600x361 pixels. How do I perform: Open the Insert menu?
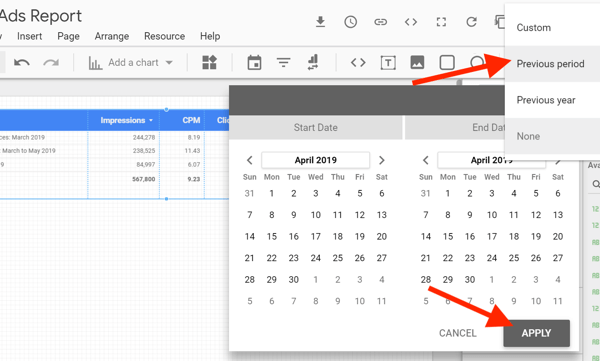[29, 36]
